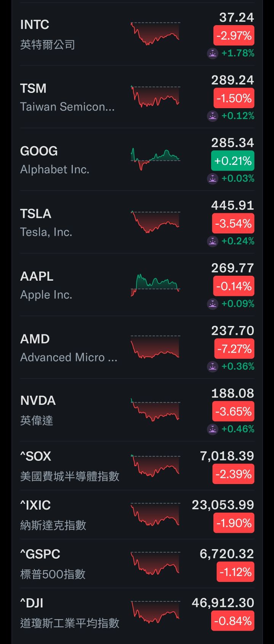The image size is (274, 644).
Task: Tap the after-hours icon in the AAPL row
Action: click(x=212, y=304)
